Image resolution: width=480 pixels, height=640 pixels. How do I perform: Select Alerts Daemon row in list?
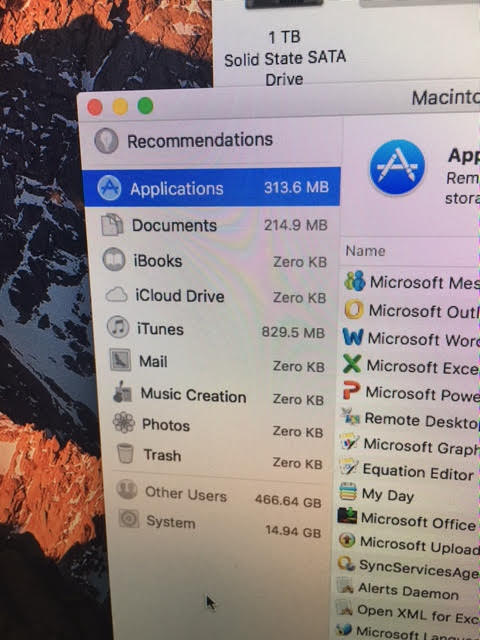(406, 591)
